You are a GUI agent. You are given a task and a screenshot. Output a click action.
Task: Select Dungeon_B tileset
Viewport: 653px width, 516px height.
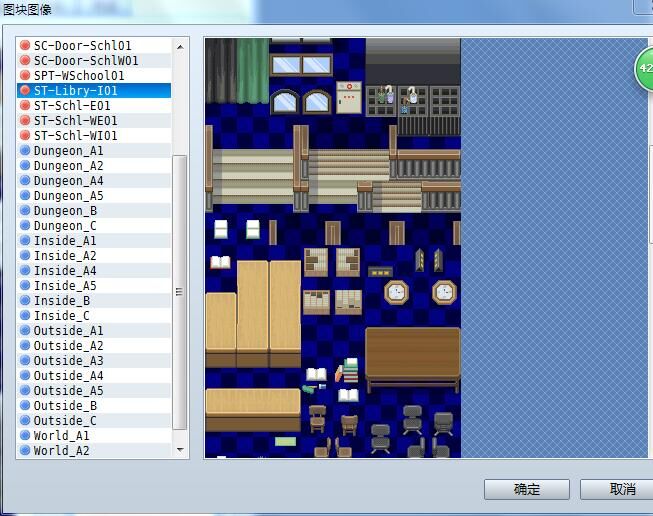(94, 210)
